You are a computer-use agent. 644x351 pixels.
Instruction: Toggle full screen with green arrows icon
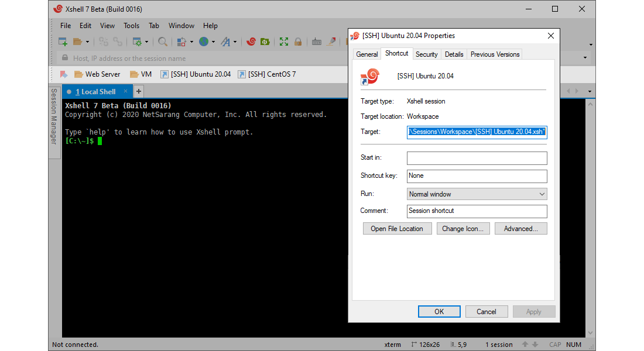284,42
